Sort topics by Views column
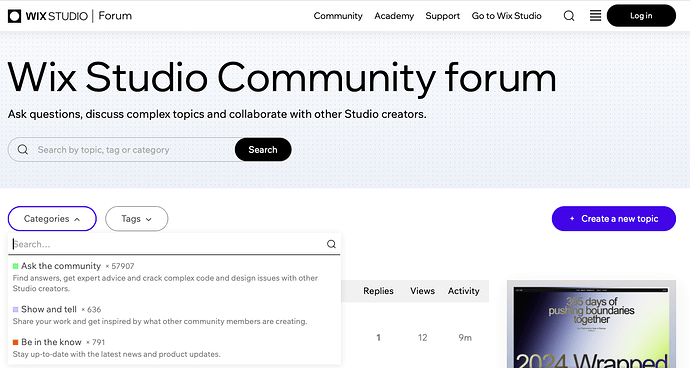Screen dimensions: 690x368 point(422,291)
